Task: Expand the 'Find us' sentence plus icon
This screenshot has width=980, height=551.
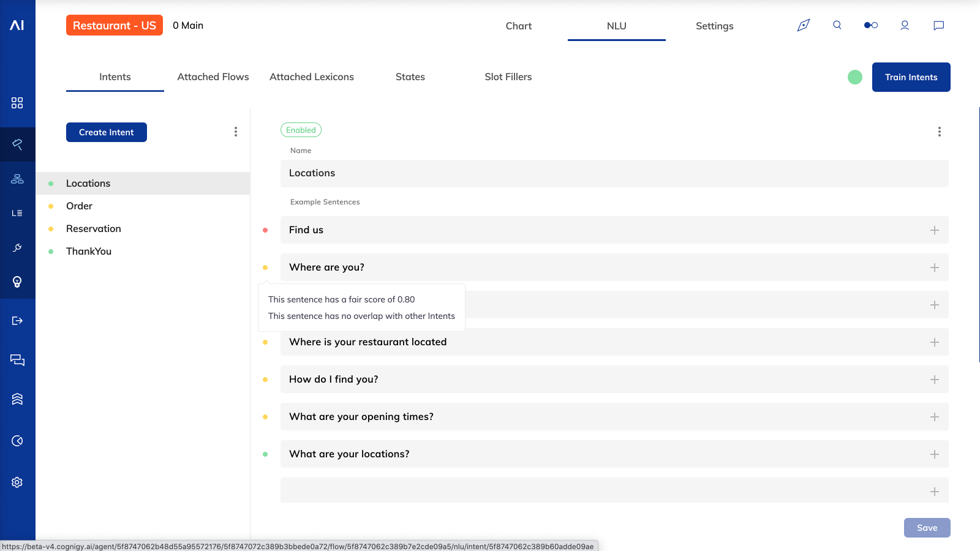Action: [934, 230]
